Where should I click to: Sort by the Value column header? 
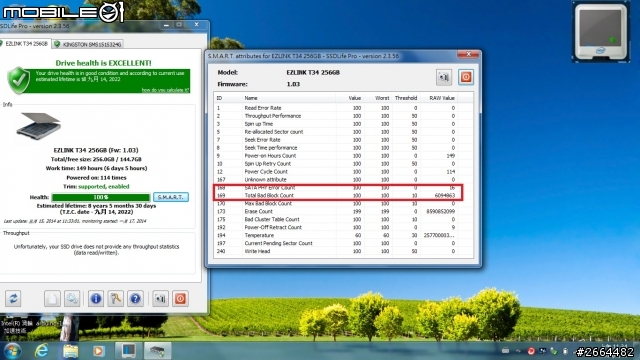click(x=349, y=98)
